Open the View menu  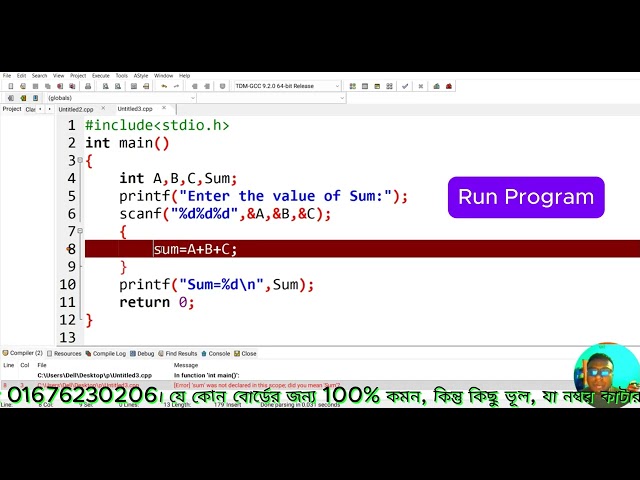59,76
